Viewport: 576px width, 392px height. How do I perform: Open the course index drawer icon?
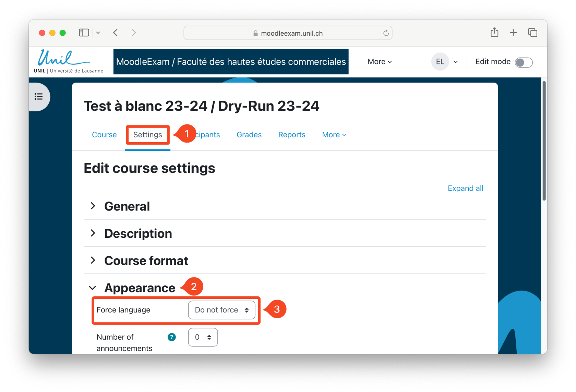pyautogui.click(x=39, y=97)
